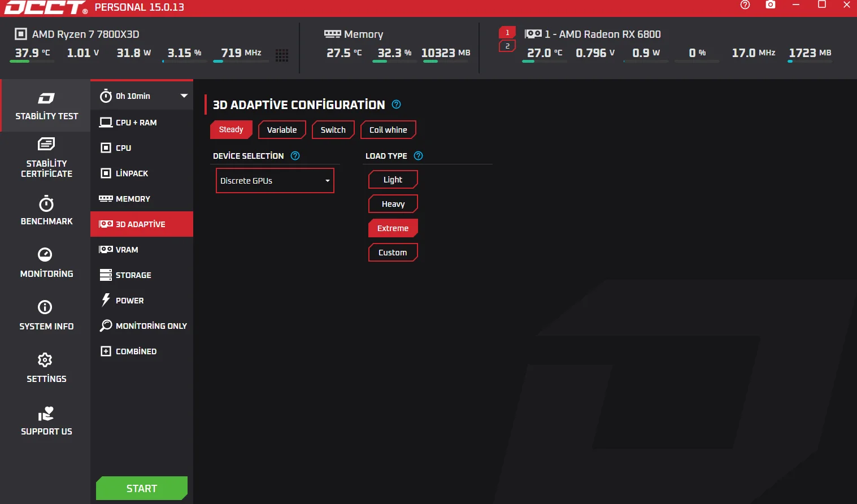Image resolution: width=857 pixels, height=504 pixels.
Task: Select the Switch test mode
Action: 333,129
